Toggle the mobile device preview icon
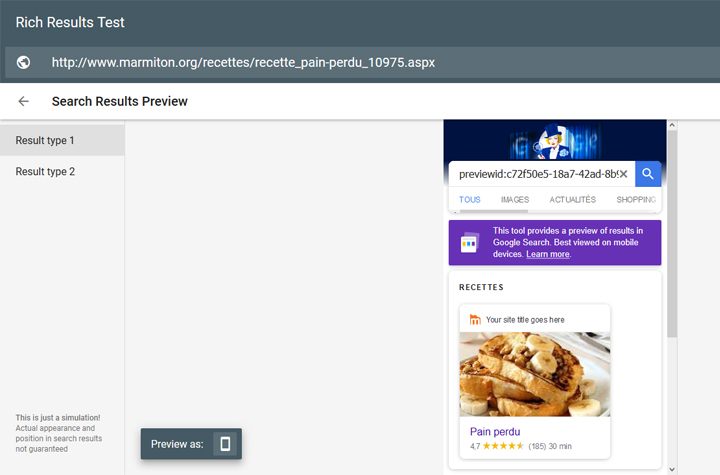The height and width of the screenshot is (475, 720). point(225,444)
